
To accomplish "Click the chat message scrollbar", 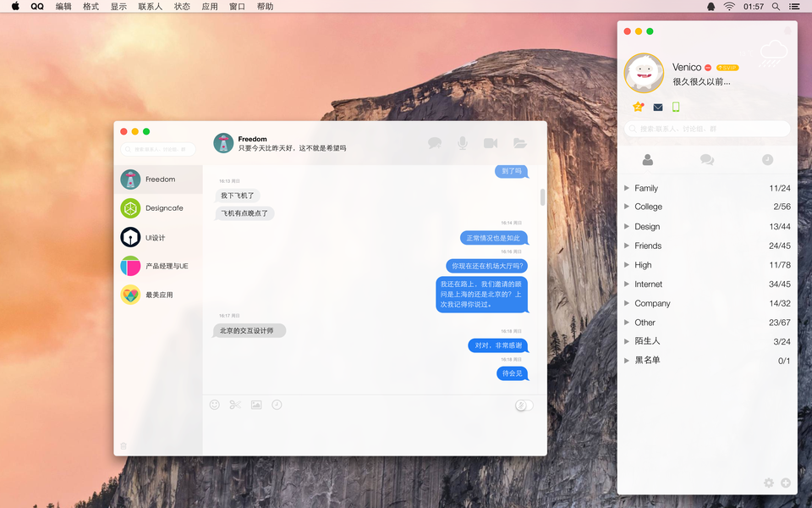I will click(543, 197).
